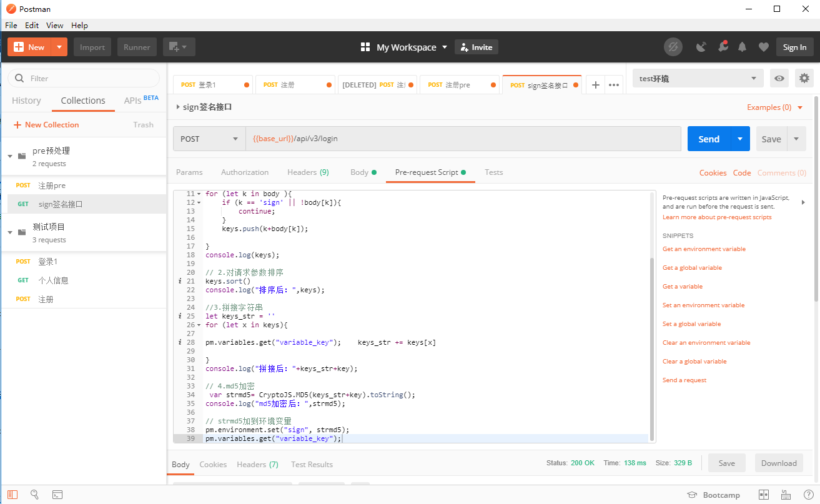The height and width of the screenshot is (504, 820).
Task: Fold code at line 11
Action: pyautogui.click(x=199, y=194)
